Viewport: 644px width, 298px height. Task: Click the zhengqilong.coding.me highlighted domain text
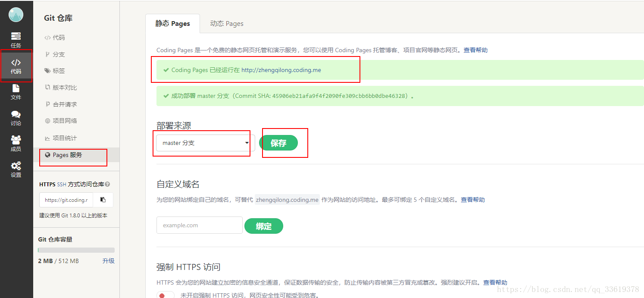tap(287, 200)
